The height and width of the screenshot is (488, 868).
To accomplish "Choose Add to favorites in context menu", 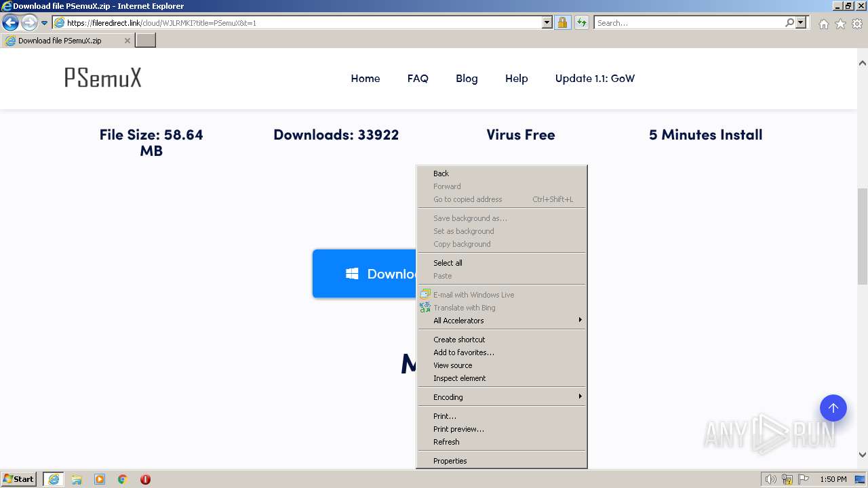I will point(502,352).
